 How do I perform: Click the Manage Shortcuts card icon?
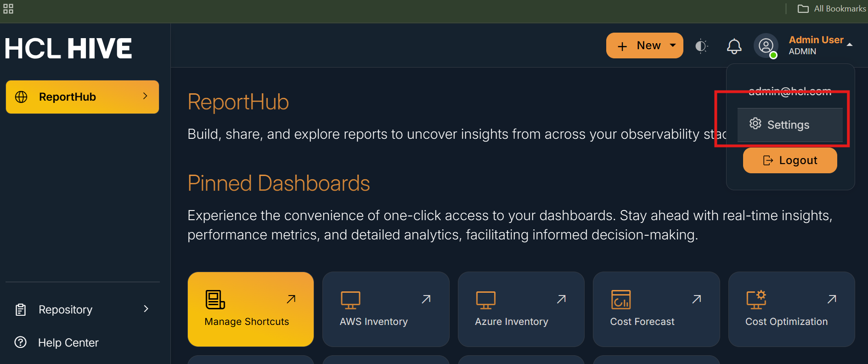[x=215, y=300]
